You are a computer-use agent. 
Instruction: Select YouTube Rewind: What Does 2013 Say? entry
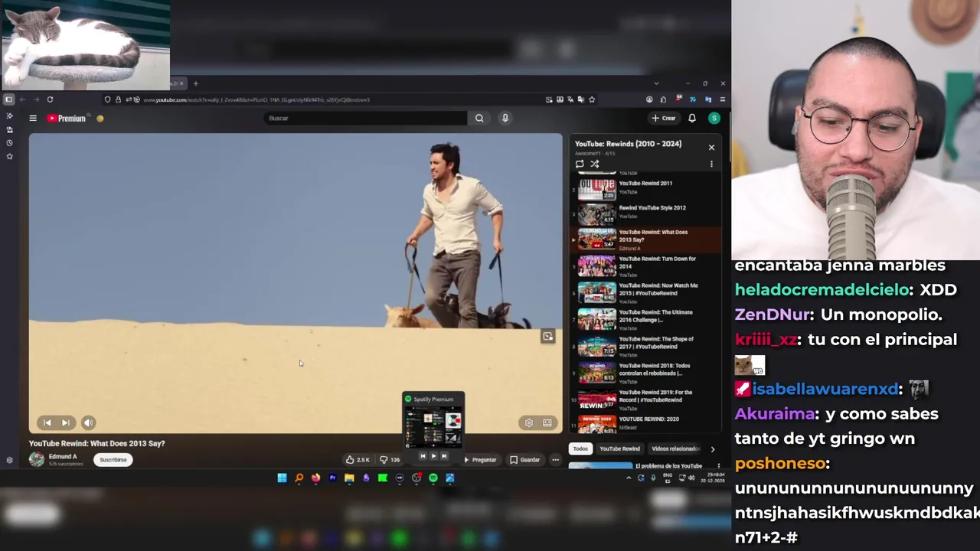pos(646,240)
